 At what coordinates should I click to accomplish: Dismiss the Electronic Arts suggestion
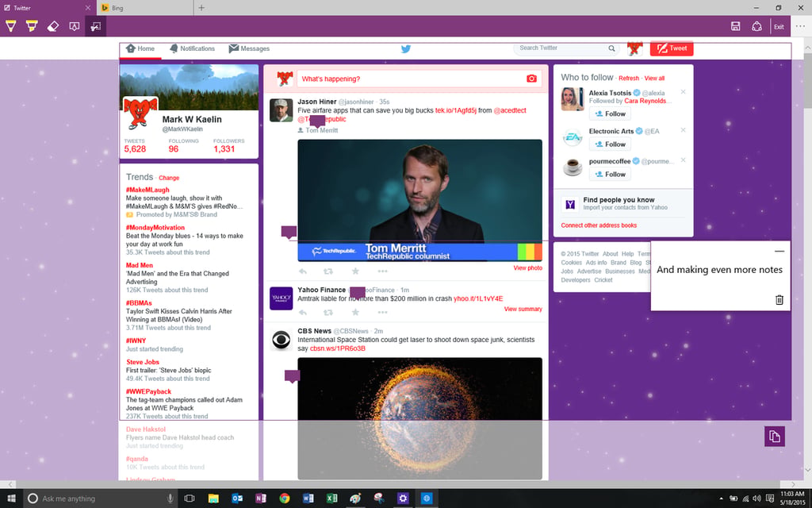click(x=683, y=130)
